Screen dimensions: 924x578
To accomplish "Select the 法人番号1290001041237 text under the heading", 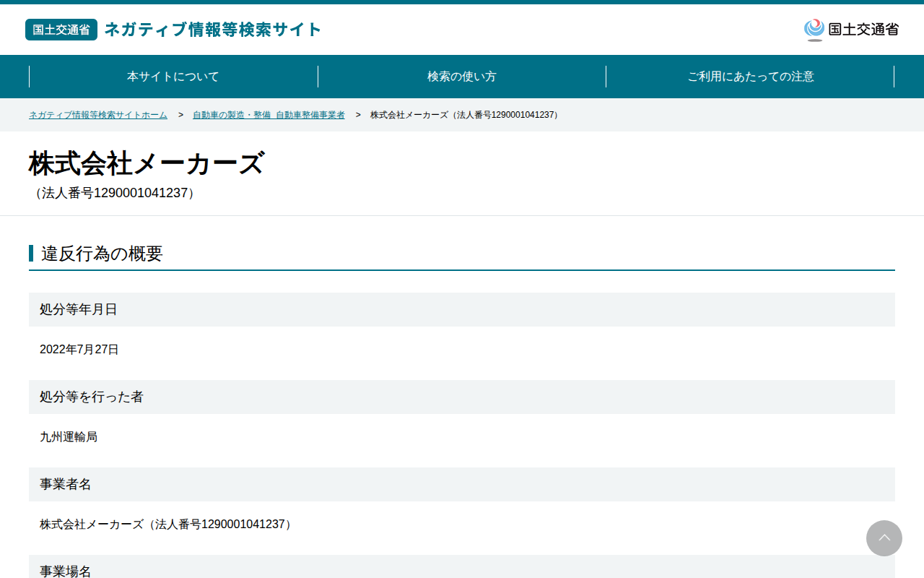I will pos(115,193).
